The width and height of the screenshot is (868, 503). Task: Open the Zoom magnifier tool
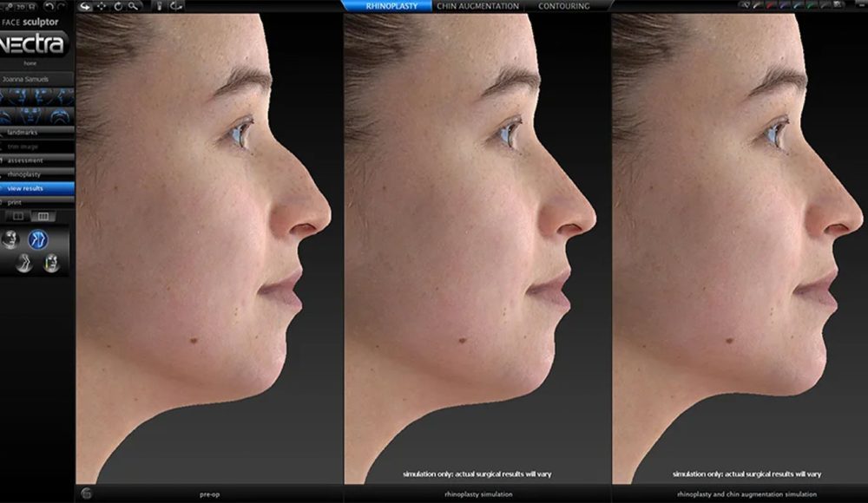pos(132,7)
